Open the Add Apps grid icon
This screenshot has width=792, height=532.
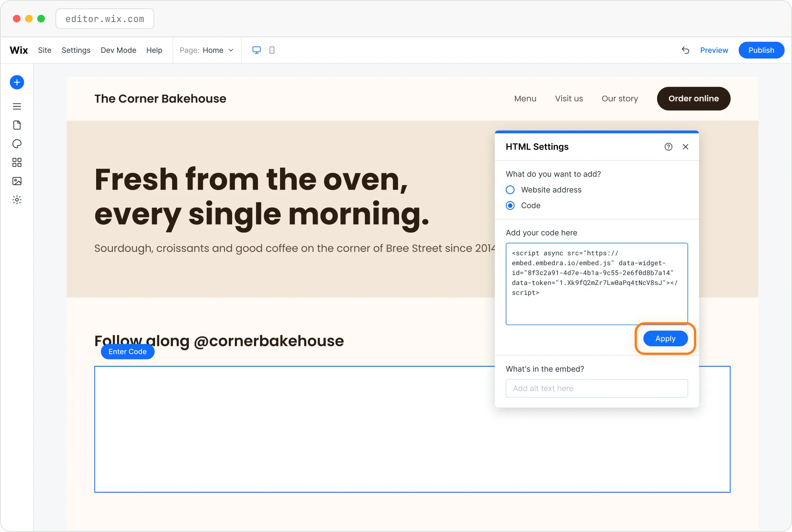pyautogui.click(x=17, y=163)
